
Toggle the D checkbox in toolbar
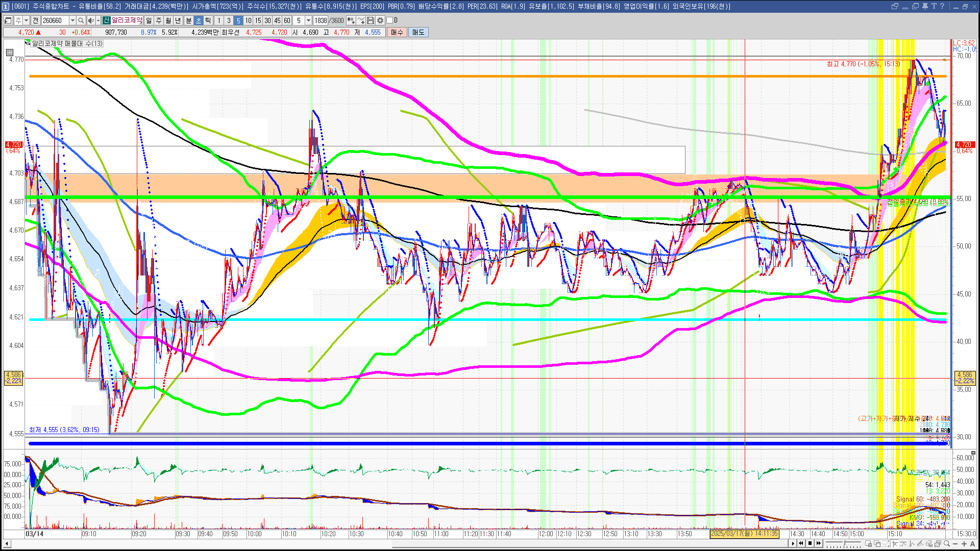(390, 20)
